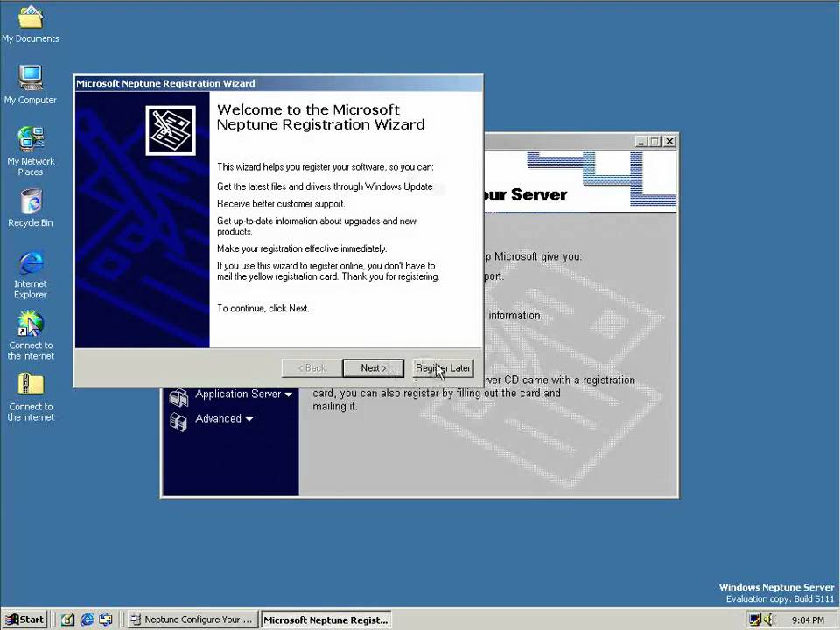Click the Show Desktop quick launch icon
The width and height of the screenshot is (840, 630).
(67, 619)
